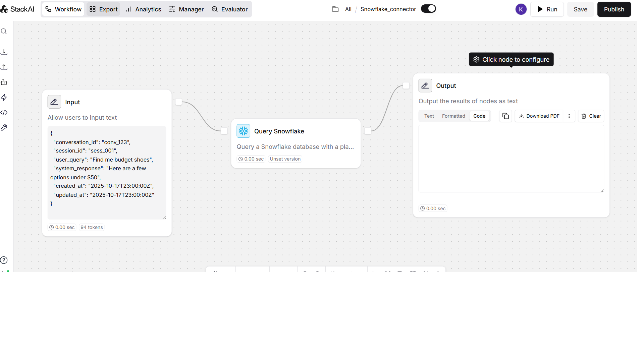644x362 pixels.
Task: Open the All folder breadcrumb
Action: coord(348,9)
